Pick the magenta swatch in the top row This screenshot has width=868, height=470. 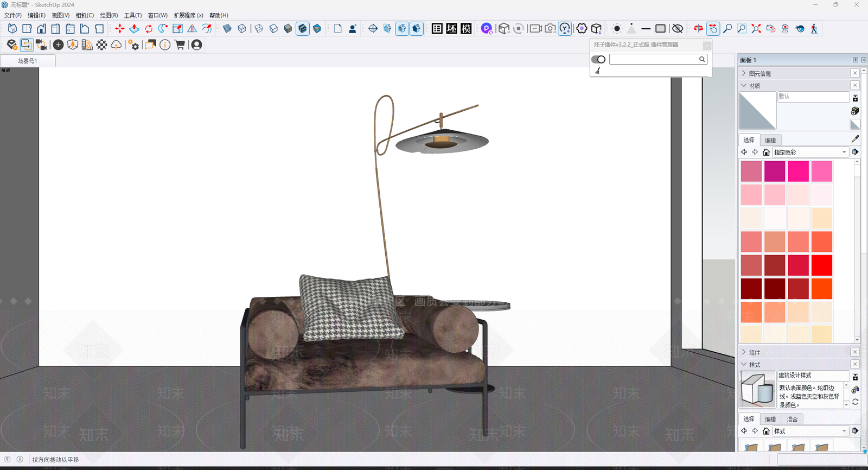[775, 172]
